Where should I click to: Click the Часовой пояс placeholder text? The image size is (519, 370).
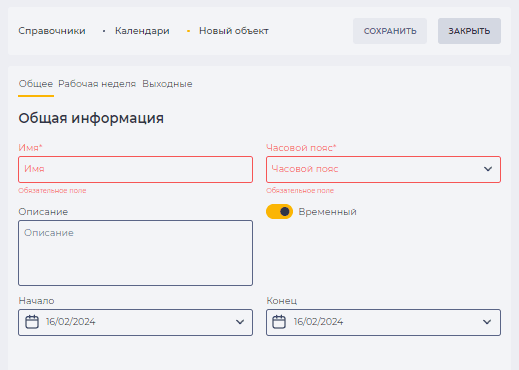pos(305,169)
